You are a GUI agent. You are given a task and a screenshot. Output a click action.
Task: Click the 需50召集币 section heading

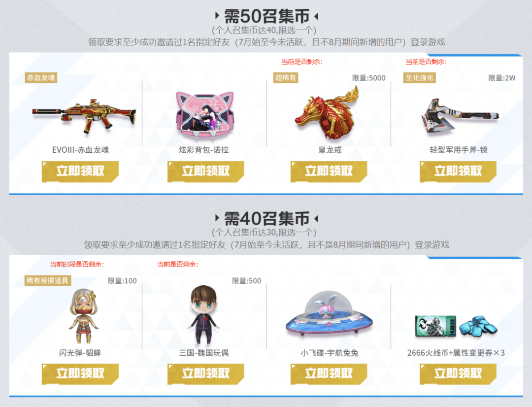[266, 16]
